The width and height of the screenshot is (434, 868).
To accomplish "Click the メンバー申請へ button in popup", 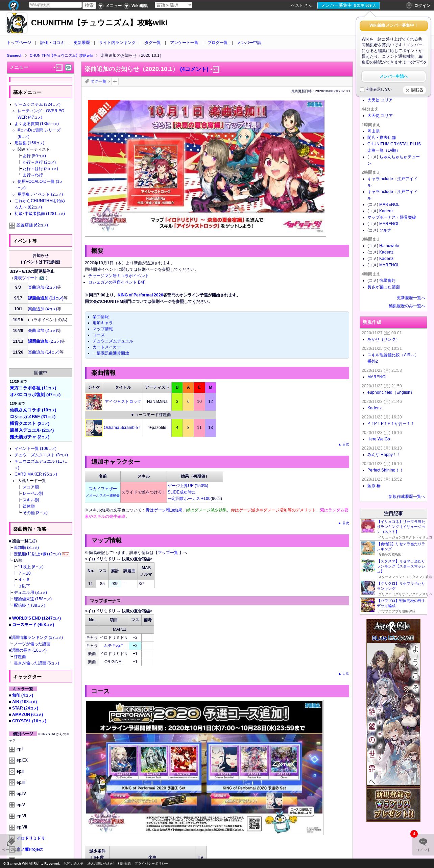I will pos(394,76).
